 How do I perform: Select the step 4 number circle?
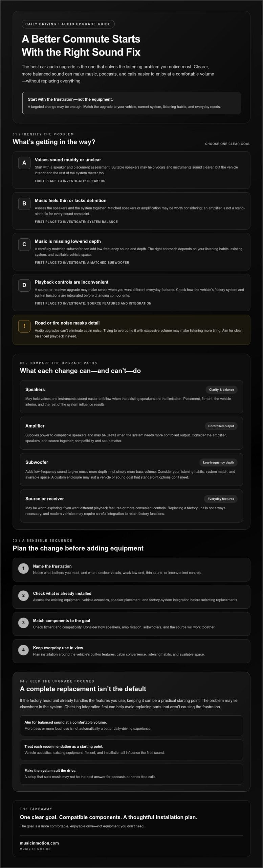[x=23, y=650]
